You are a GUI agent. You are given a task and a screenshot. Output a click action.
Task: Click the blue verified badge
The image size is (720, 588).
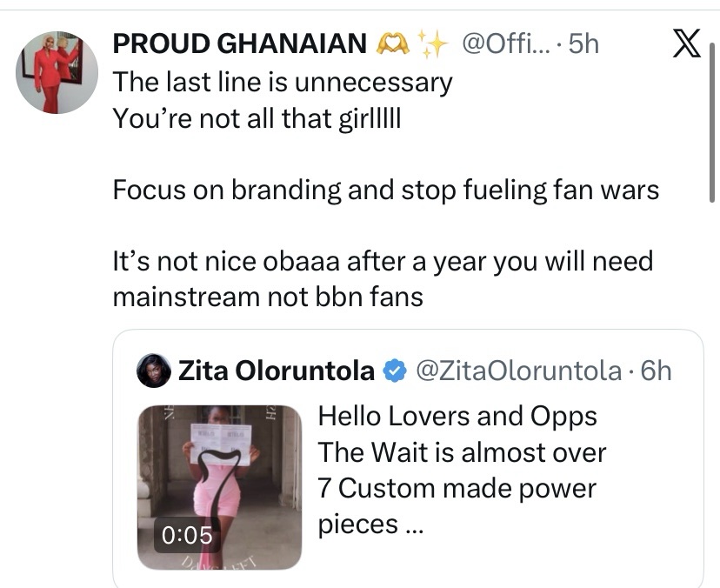[395, 371]
